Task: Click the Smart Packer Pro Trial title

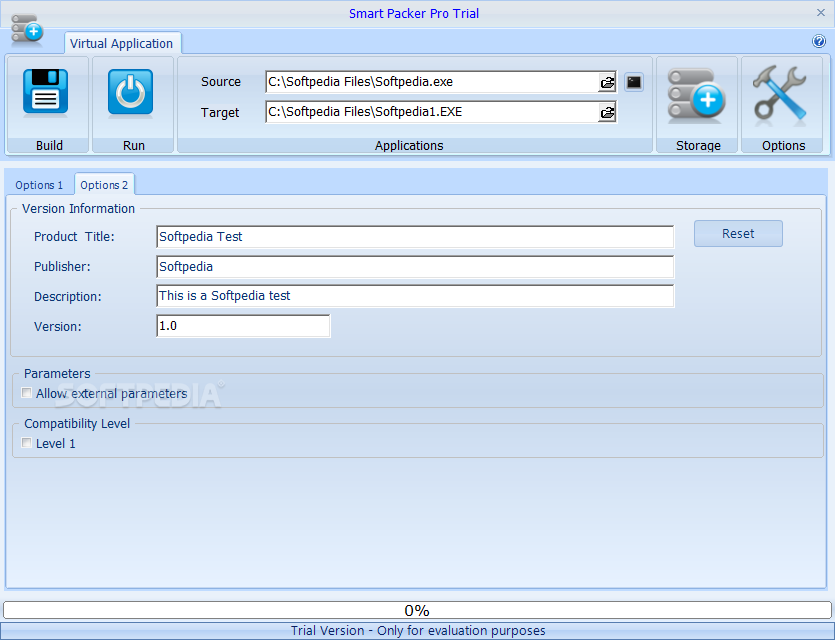Action: coord(414,14)
